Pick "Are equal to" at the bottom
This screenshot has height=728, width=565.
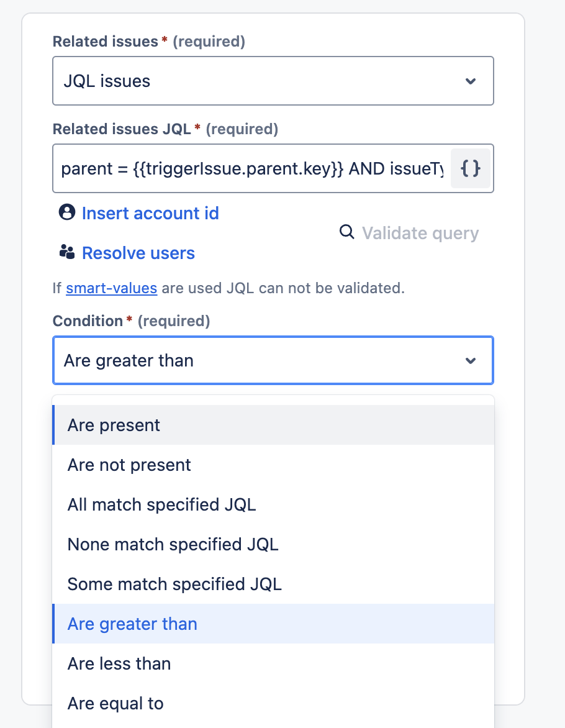[115, 703]
